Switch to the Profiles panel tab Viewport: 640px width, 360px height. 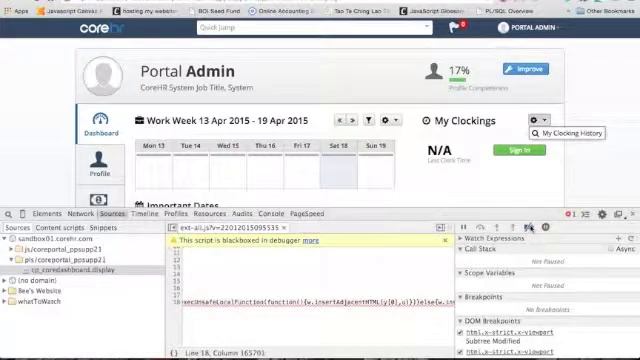176,214
